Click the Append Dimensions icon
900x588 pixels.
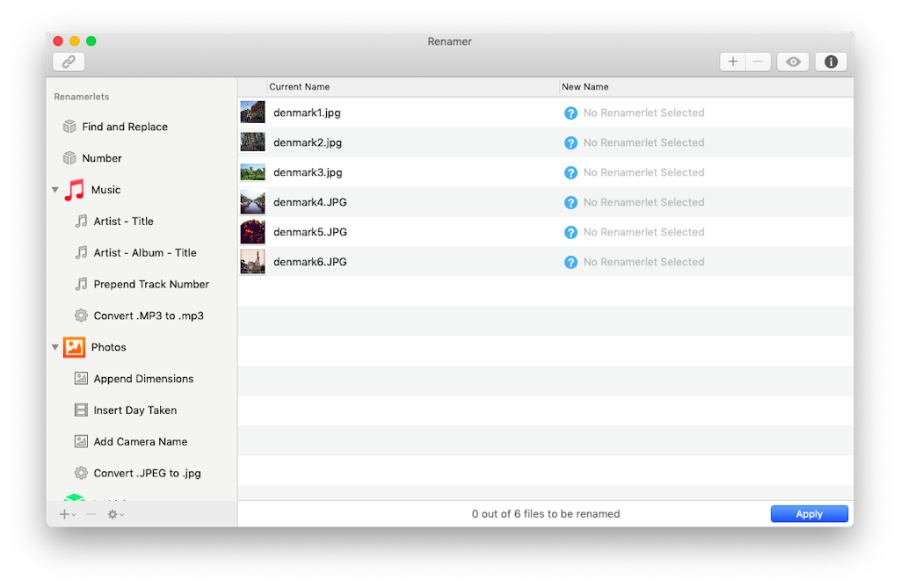(x=81, y=378)
